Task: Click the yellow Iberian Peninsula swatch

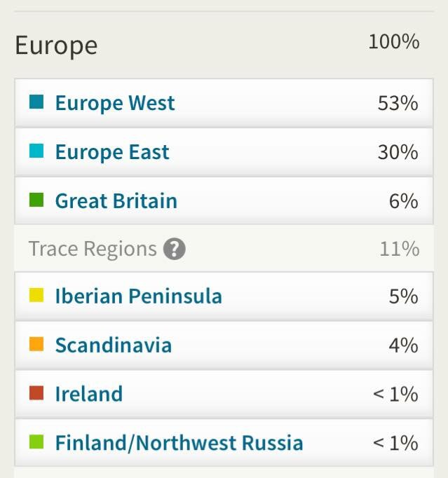Action: click(x=36, y=295)
